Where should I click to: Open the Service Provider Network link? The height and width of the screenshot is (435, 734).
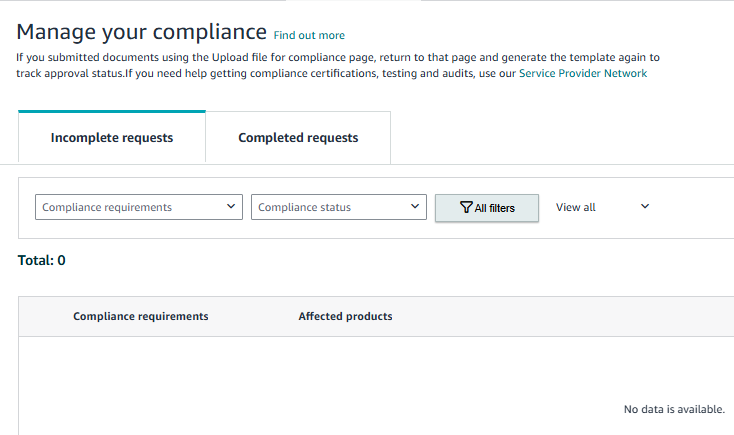pyautogui.click(x=583, y=73)
